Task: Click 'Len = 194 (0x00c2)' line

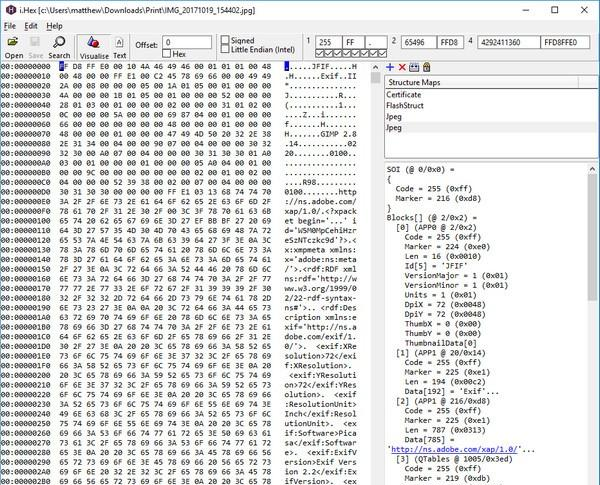Action: coord(445,382)
